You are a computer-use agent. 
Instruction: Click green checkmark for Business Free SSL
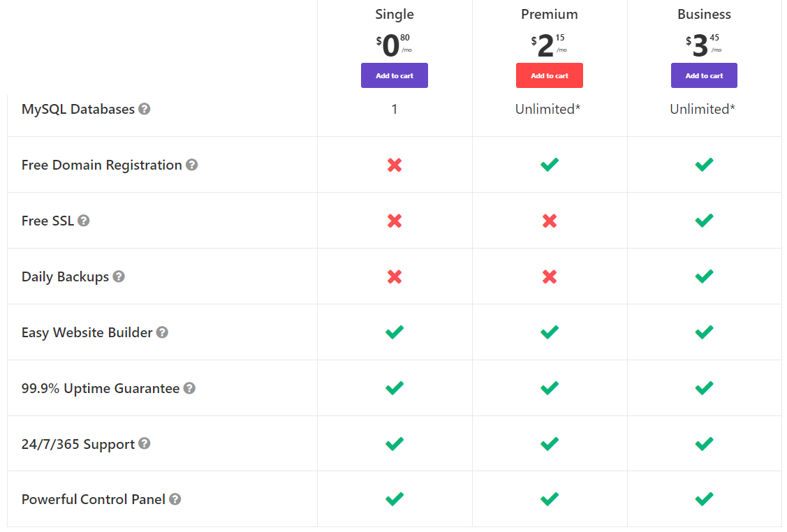pyautogui.click(x=704, y=221)
